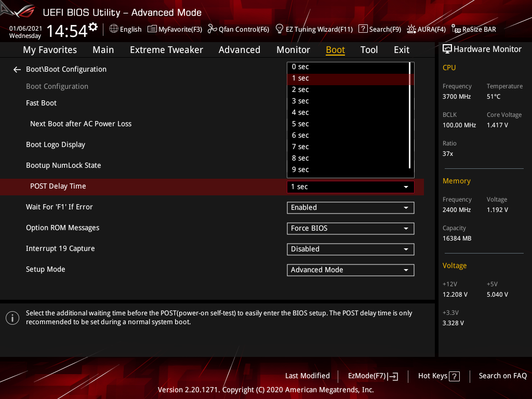Screen dimensions: 532x399
Task: Select Fast Boot setting row
Action: tap(41, 103)
